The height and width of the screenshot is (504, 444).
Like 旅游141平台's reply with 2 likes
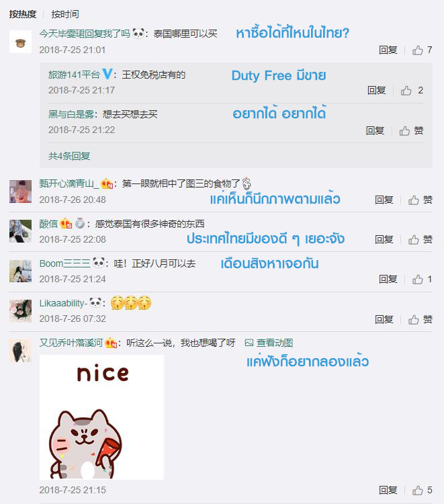click(412, 90)
